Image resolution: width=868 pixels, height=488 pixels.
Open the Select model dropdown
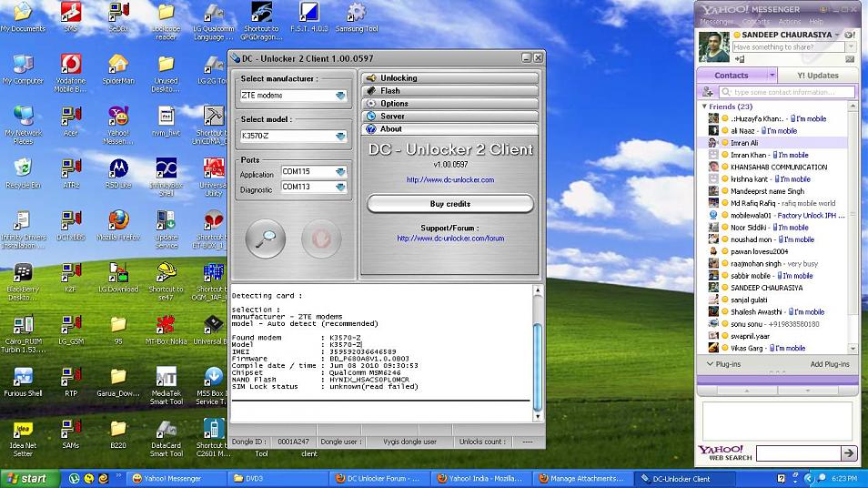pyautogui.click(x=340, y=137)
